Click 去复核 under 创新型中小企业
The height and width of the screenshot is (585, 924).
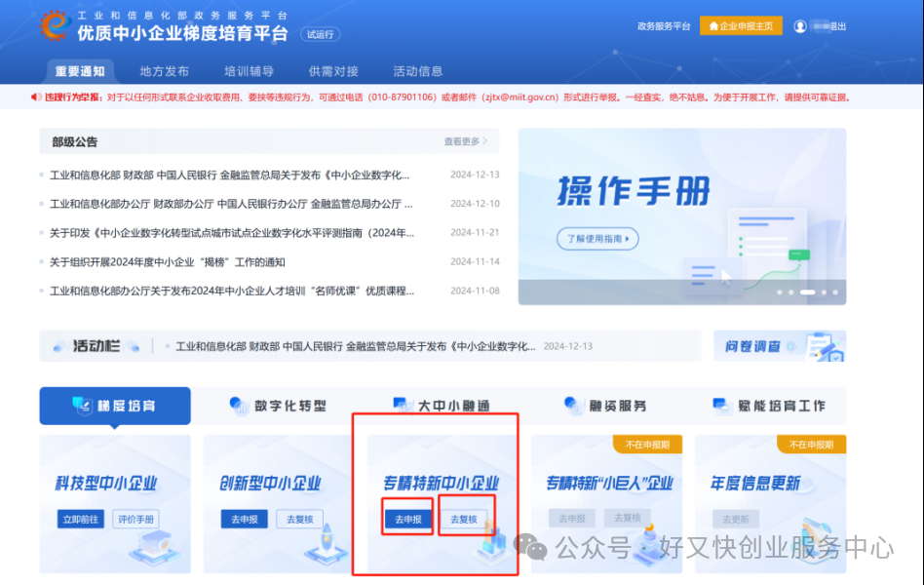coord(300,519)
